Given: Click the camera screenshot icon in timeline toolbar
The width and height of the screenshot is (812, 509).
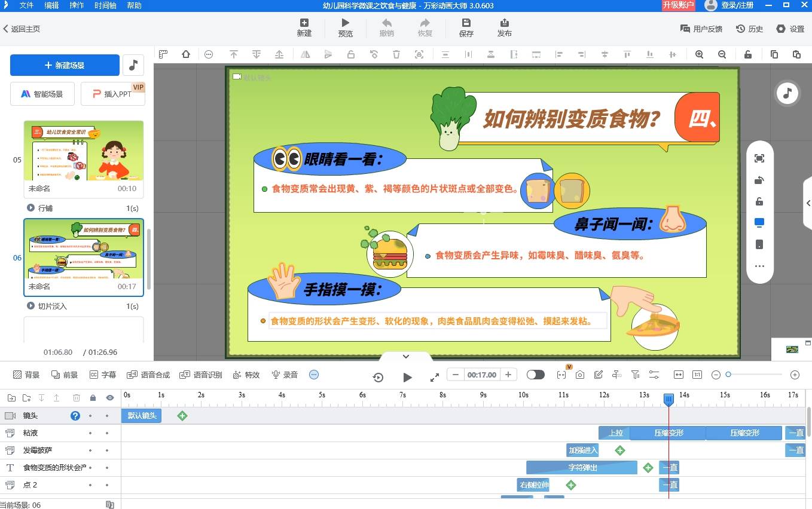Looking at the screenshot, I should (580, 375).
